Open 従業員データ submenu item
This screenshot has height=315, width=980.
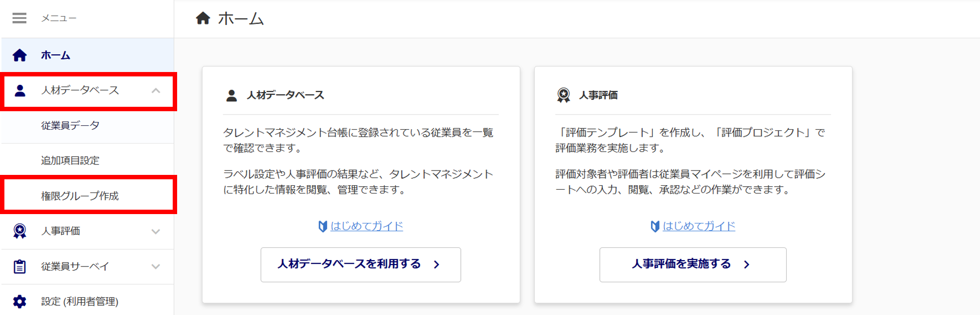[70, 125]
